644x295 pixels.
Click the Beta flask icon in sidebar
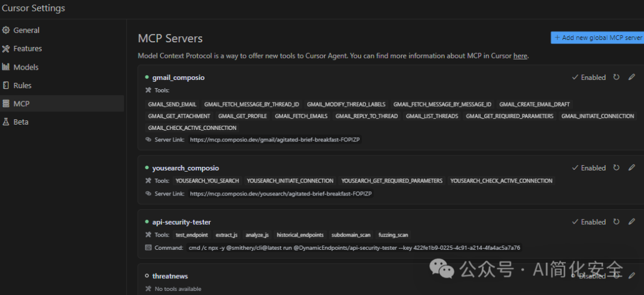point(6,122)
